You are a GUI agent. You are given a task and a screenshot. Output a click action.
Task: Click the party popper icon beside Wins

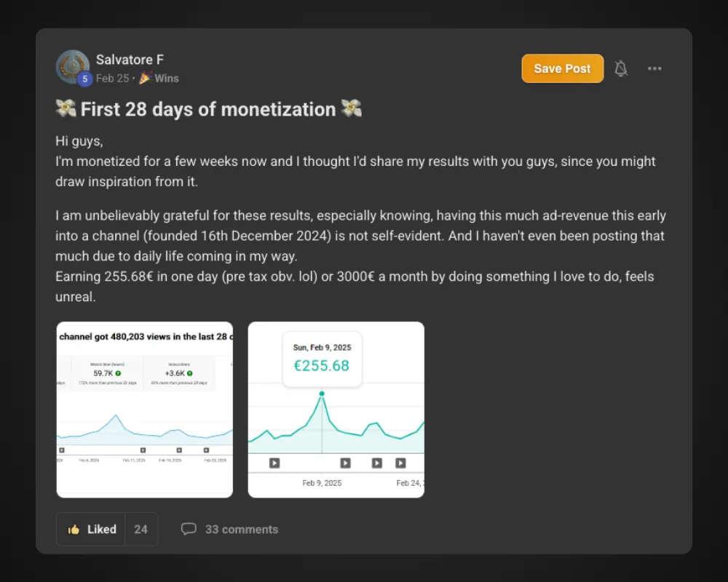click(x=145, y=78)
